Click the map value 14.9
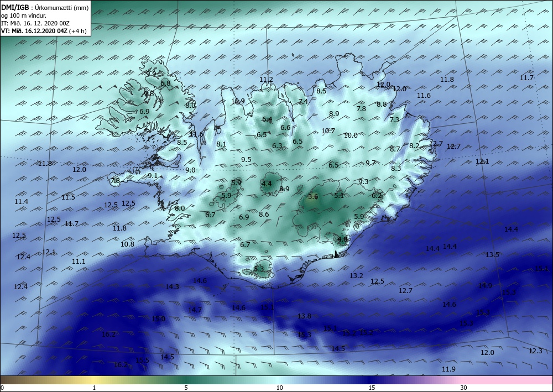This screenshot has height=392, width=553. [x=485, y=285]
